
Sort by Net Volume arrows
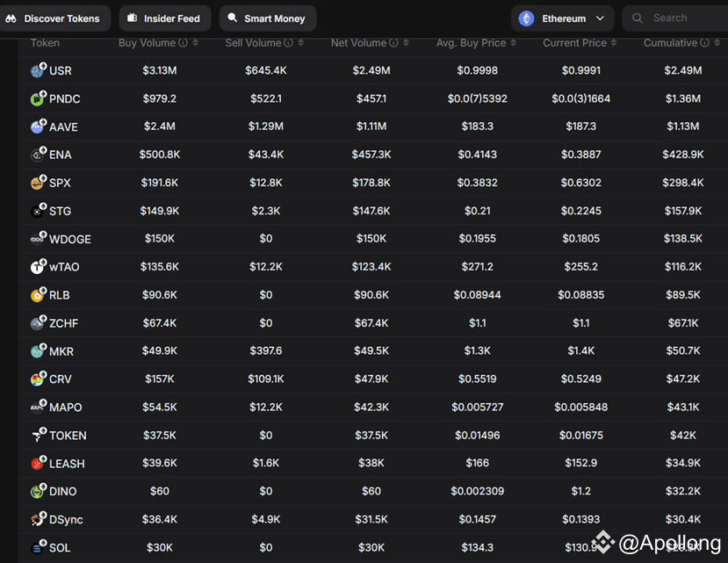(407, 43)
